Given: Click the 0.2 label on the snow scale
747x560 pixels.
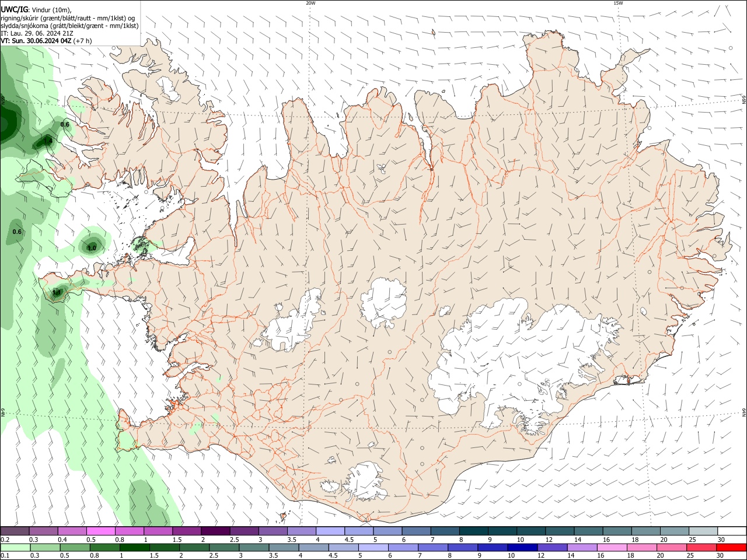Looking at the screenshot, I should 5,540.
